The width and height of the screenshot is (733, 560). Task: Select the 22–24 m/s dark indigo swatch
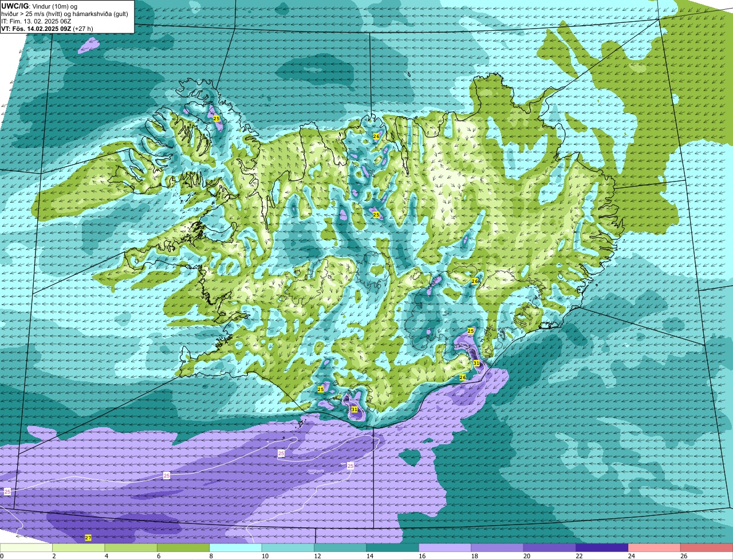point(602,547)
